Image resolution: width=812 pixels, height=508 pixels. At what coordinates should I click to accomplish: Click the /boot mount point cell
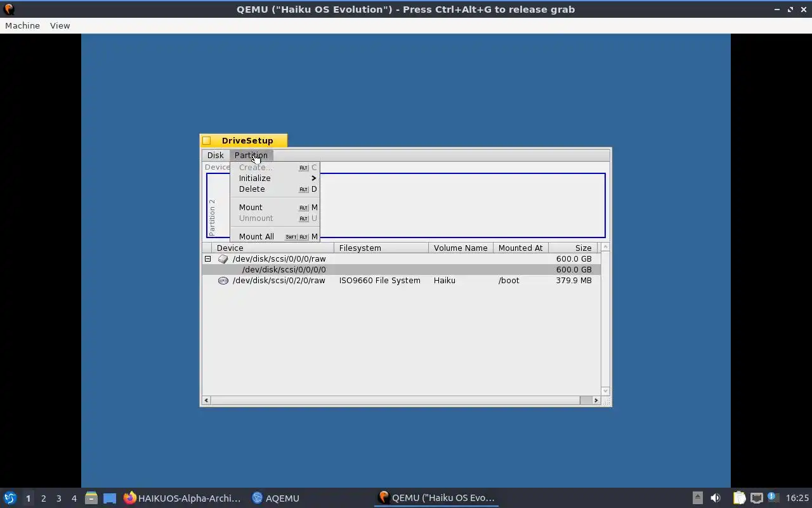[509, 280]
